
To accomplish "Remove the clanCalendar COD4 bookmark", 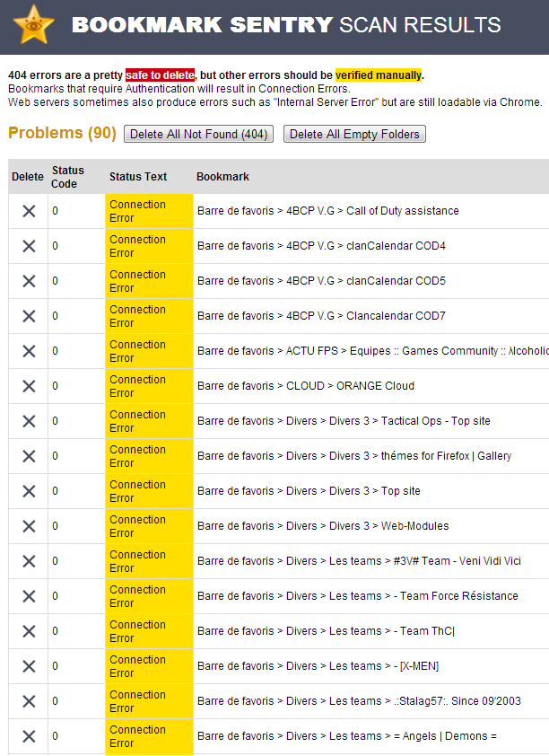I will pos(29,246).
